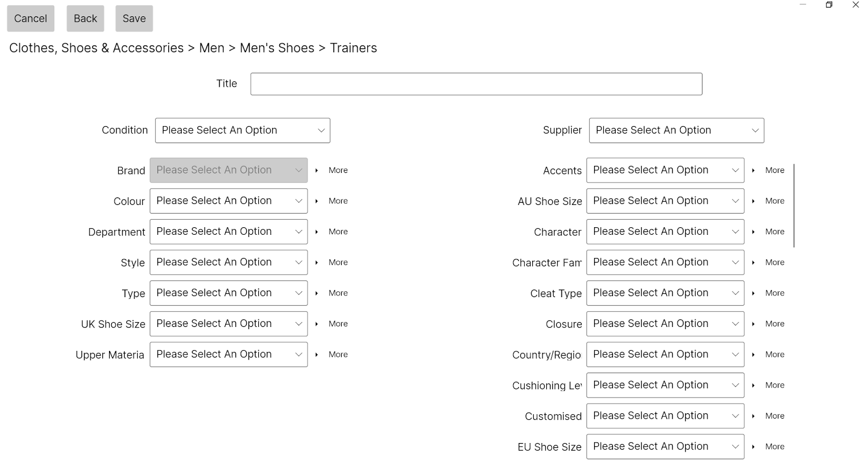Select the Department dropdown
This screenshot has height=462, width=868.
tap(228, 232)
